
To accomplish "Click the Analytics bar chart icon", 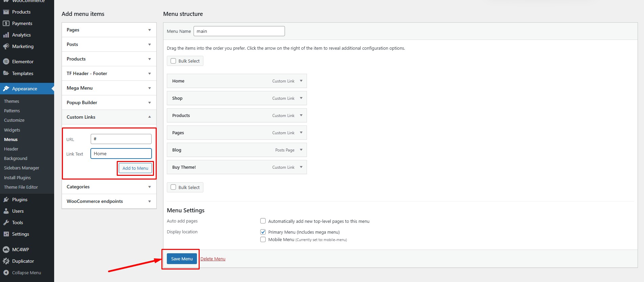I will tap(6, 35).
